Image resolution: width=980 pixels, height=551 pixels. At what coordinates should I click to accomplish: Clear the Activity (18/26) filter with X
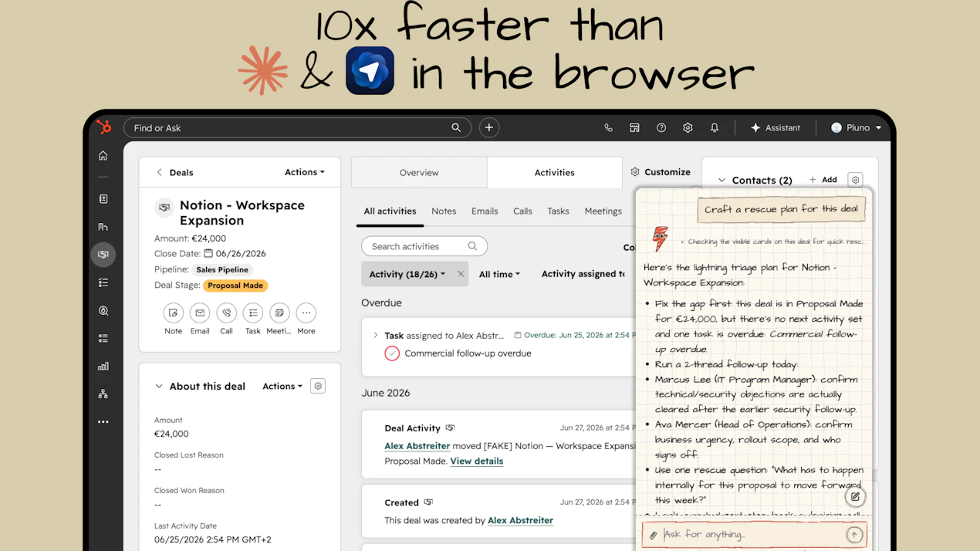[x=461, y=274]
